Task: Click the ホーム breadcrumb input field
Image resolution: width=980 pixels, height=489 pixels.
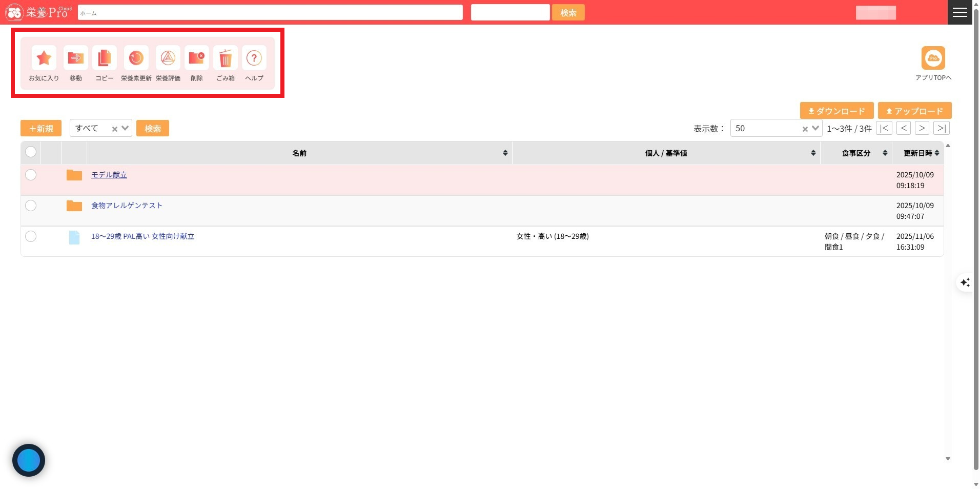Action: (x=270, y=13)
